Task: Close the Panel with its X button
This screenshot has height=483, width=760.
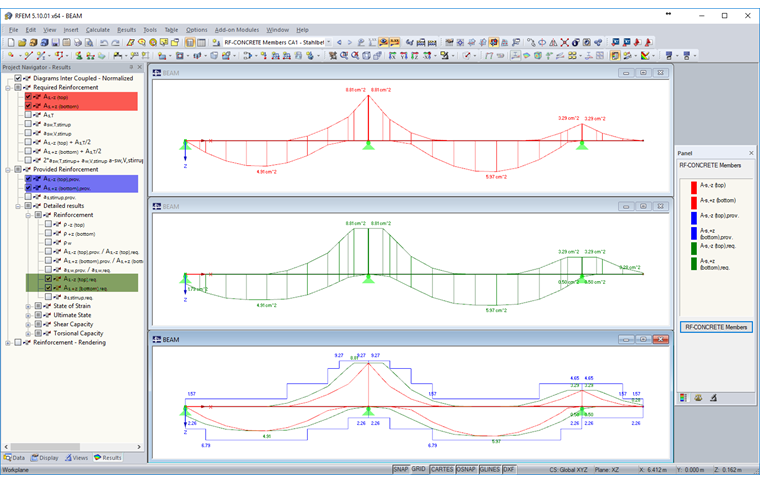Action: pyautogui.click(x=751, y=153)
